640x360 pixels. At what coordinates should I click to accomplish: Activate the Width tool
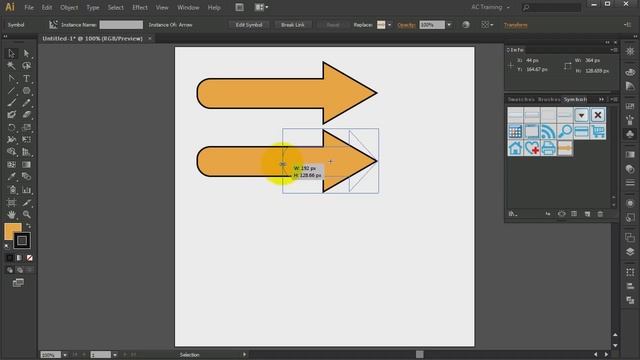11,140
